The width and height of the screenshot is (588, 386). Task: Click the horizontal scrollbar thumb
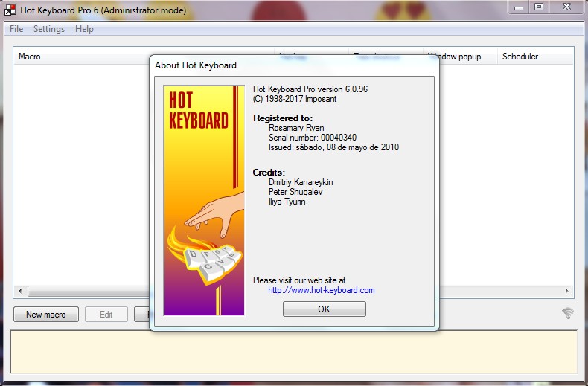tap(88, 292)
